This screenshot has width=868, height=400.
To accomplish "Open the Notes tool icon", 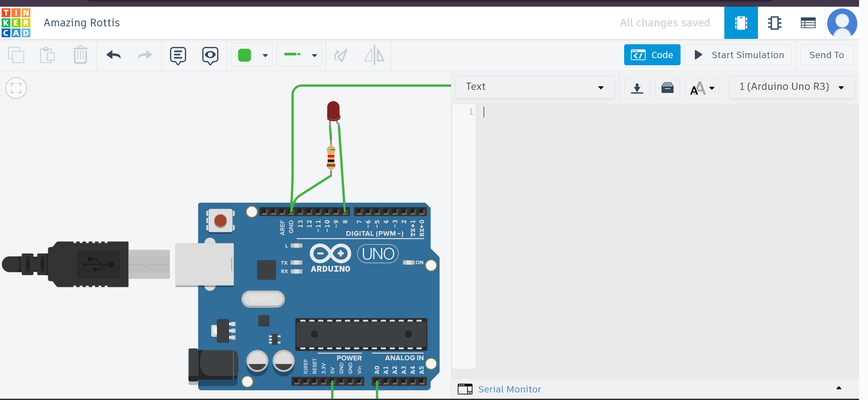I will coord(178,55).
